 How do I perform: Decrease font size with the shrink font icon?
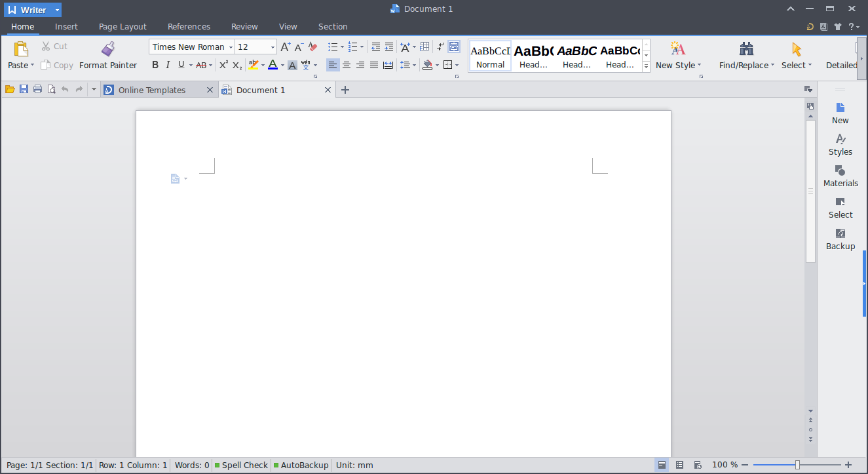(299, 47)
